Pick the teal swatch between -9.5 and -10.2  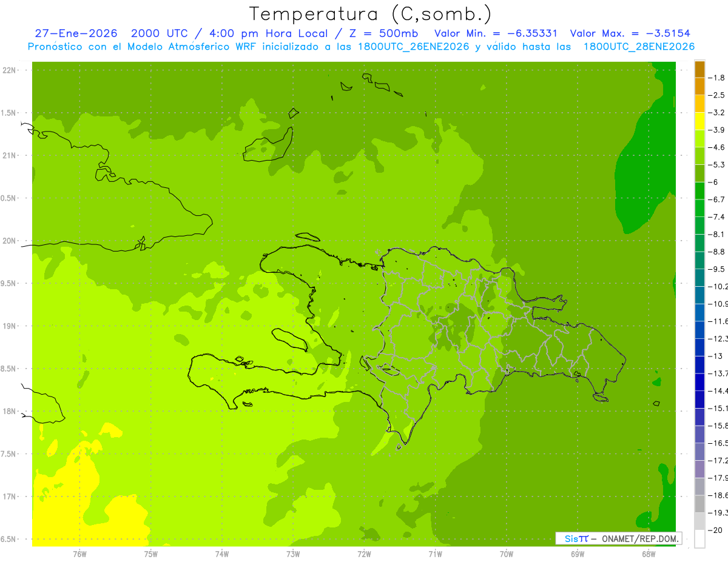pyautogui.click(x=699, y=278)
